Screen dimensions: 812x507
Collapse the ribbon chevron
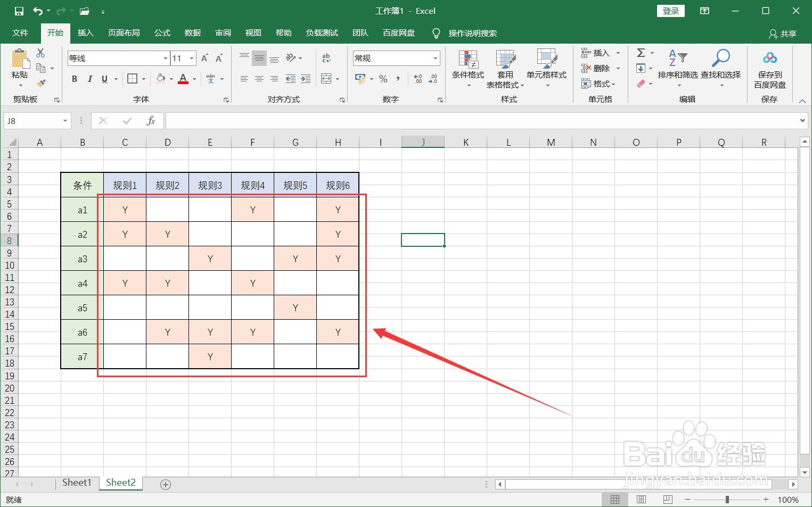pos(802,100)
